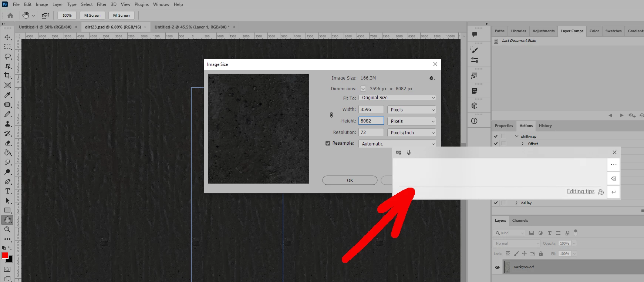Image resolution: width=644 pixels, height=282 pixels.
Task: Open Width units Pixels dropdown
Action: tap(412, 110)
